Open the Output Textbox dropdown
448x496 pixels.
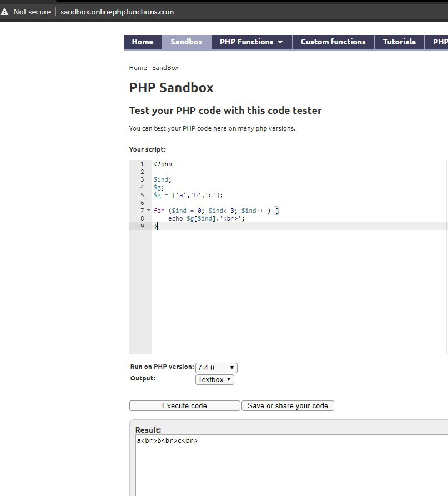click(x=215, y=379)
